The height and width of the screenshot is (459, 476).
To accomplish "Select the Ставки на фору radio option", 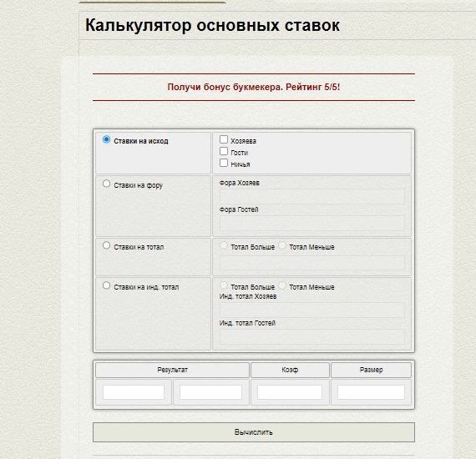I will [106, 184].
